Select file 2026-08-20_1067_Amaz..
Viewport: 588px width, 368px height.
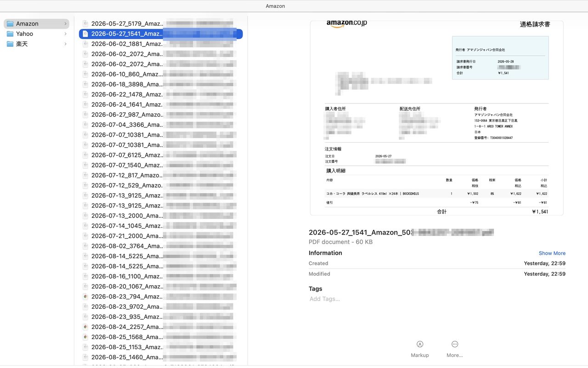coord(161,287)
